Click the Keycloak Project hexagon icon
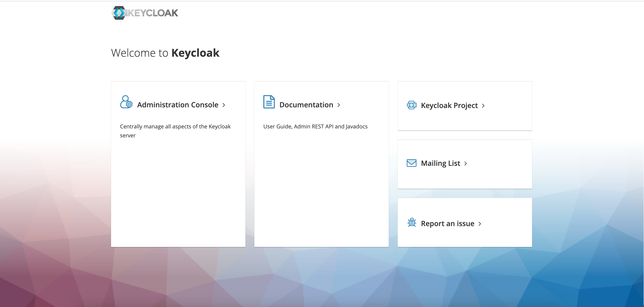The image size is (644, 307). pos(412,105)
